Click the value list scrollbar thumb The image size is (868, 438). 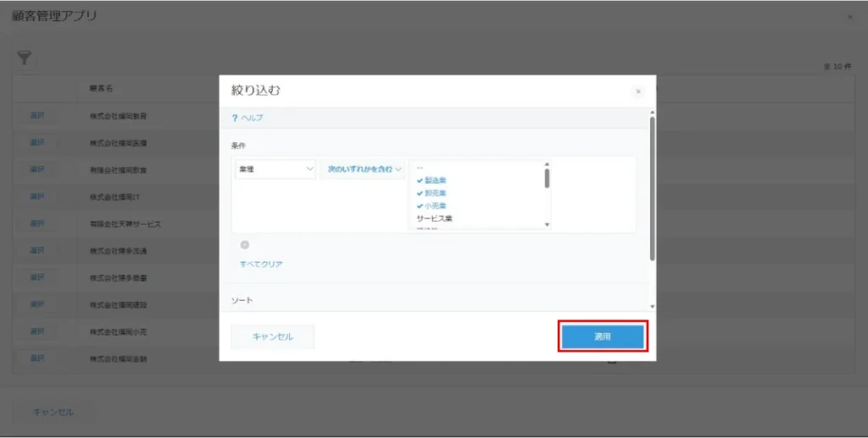coord(547,178)
